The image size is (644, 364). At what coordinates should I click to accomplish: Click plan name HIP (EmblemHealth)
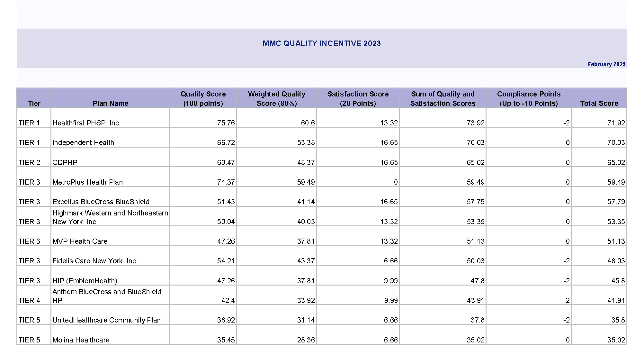coord(85,281)
